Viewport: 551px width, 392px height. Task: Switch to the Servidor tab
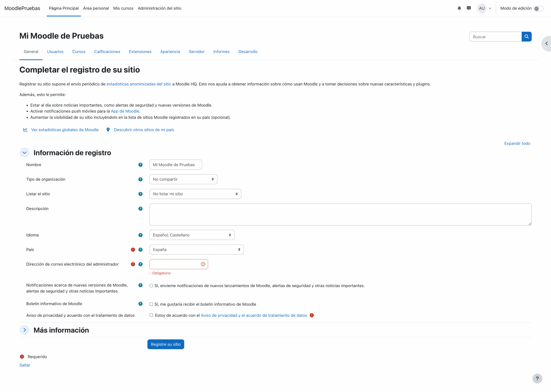point(196,52)
